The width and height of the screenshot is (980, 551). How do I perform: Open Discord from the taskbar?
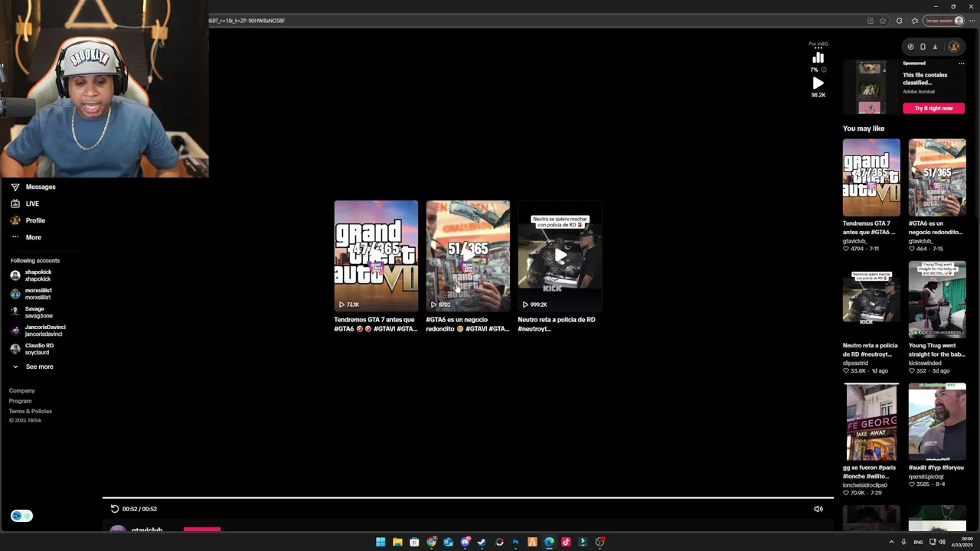(465, 542)
